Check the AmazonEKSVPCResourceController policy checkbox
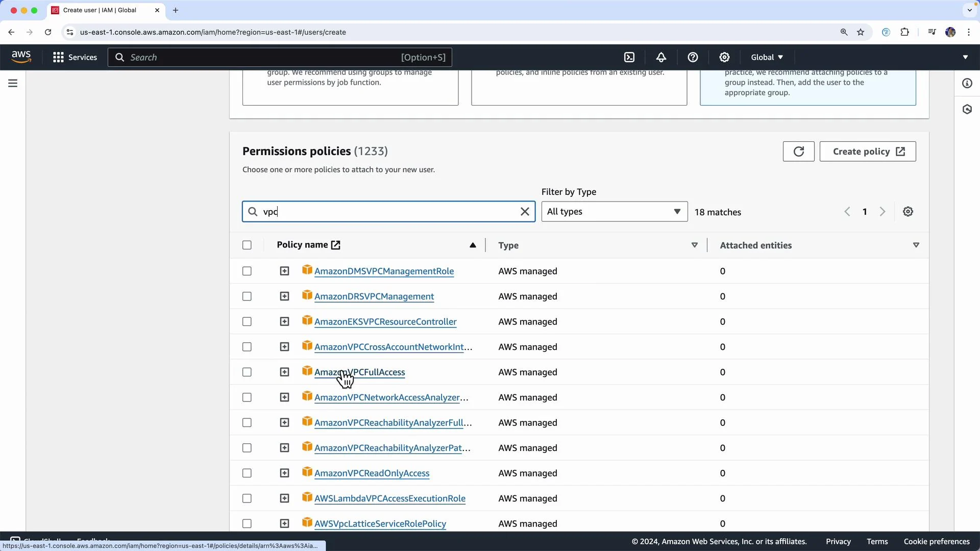 point(247,322)
